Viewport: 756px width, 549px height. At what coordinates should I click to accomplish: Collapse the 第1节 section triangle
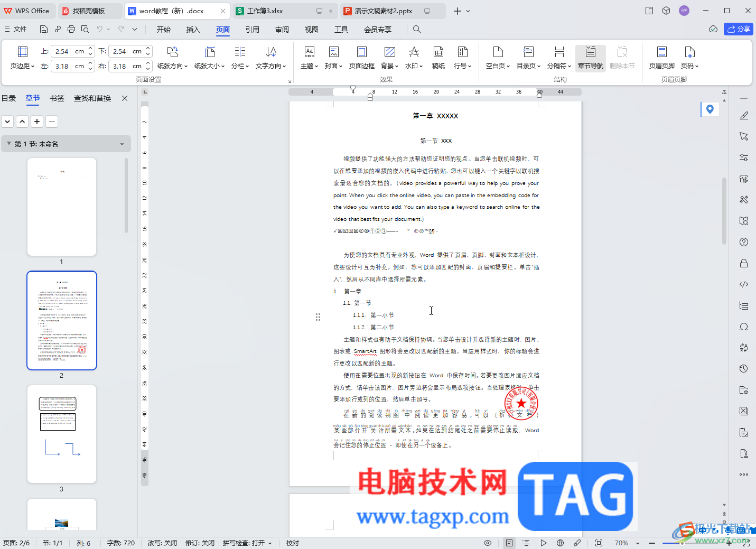coord(9,144)
